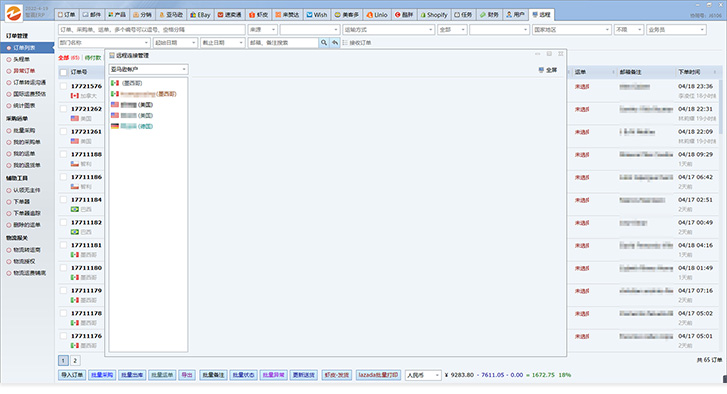Image resolution: width=727 pixels, height=394 pixels.
Task: Go to page 2 of orders
Action: coord(75,360)
